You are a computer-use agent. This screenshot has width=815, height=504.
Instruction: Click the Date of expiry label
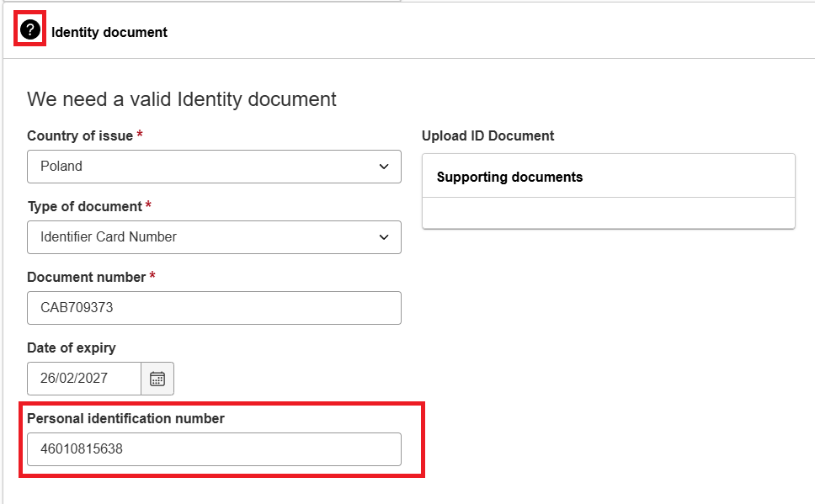pos(72,347)
